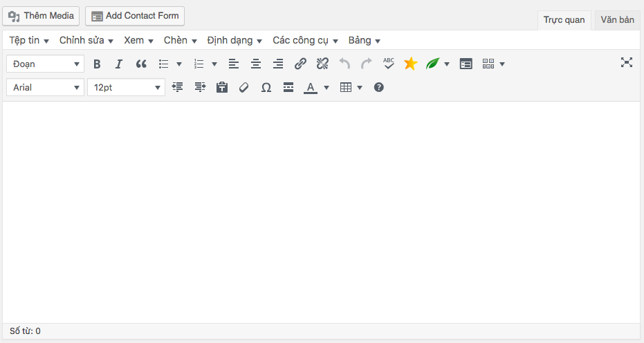The width and height of the screenshot is (644, 343).
Task: Toggle bold formatting
Action: tap(97, 64)
